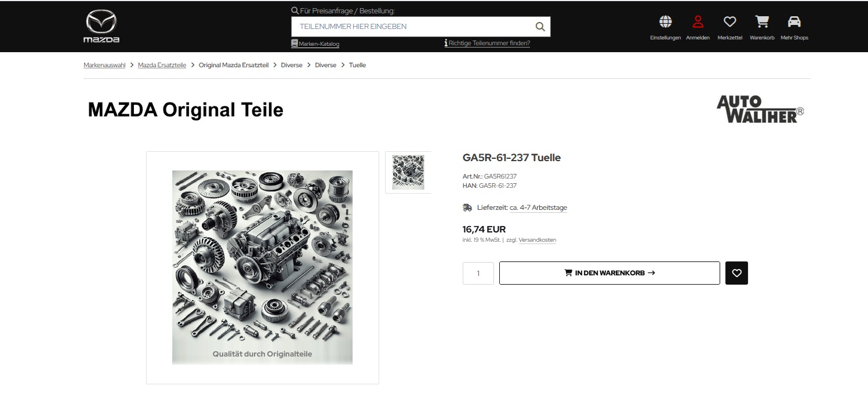Select Original Mazda Ersatzteil breadcrumb item

234,65
